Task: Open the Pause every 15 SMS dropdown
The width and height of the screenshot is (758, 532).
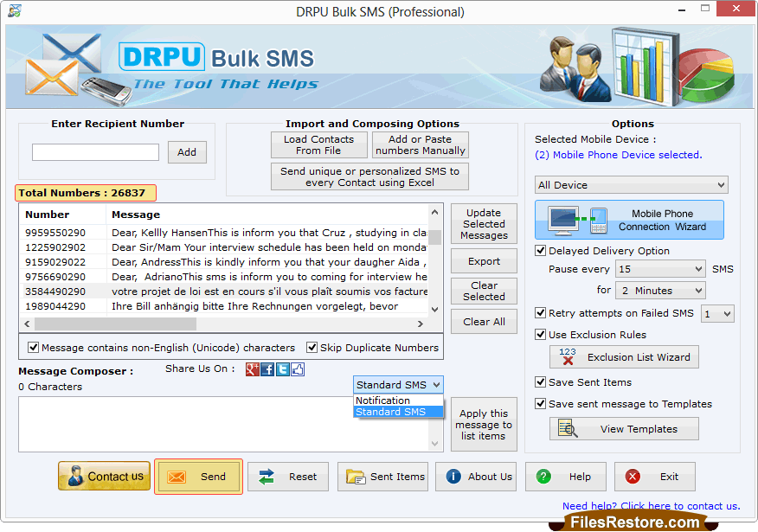Action: click(x=660, y=269)
